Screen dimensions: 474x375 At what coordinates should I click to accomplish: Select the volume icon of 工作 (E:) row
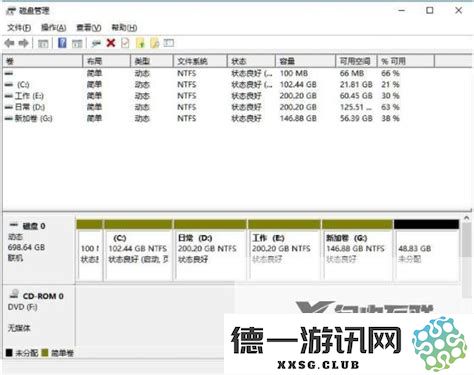[9, 96]
